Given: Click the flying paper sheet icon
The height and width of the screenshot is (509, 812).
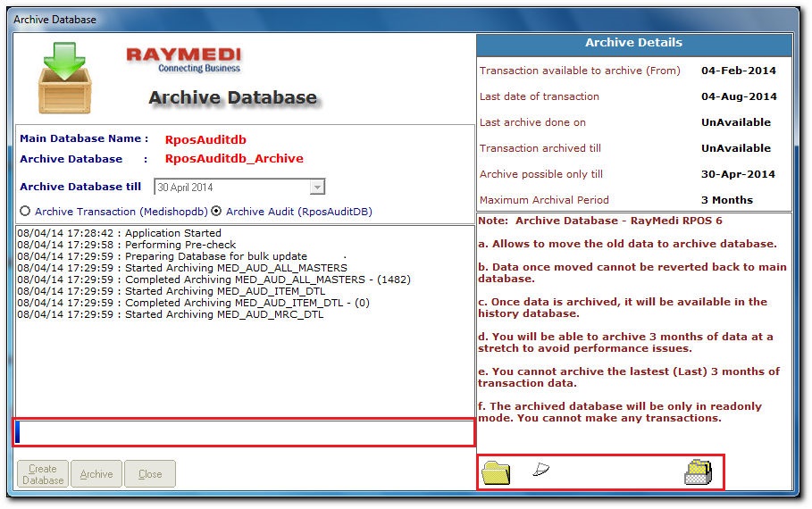Looking at the screenshot, I should (540, 469).
